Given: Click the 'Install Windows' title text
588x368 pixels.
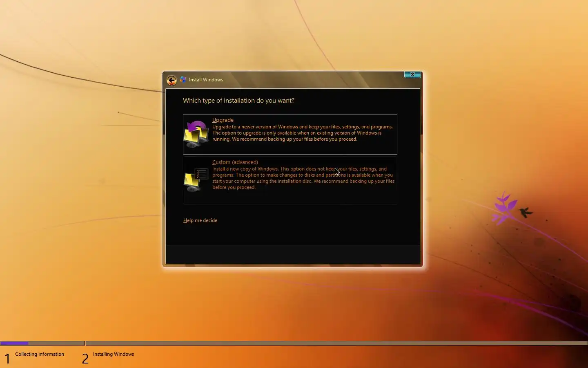Looking at the screenshot, I should point(206,80).
